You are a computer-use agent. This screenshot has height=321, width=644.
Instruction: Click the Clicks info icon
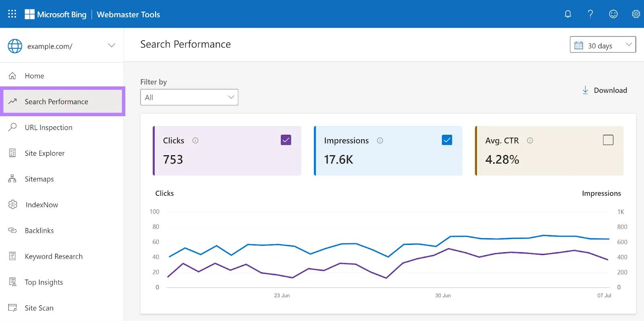(195, 140)
